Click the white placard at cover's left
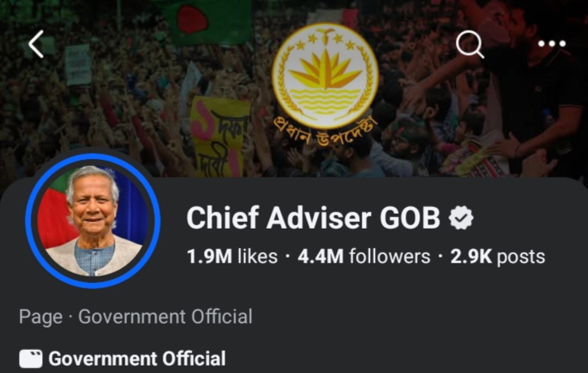 (78, 64)
